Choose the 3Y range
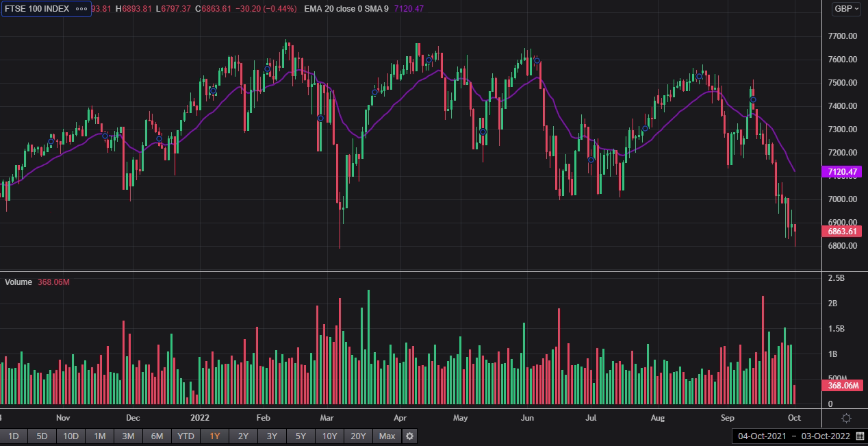Image resolution: width=868 pixels, height=446 pixels. coord(272,436)
